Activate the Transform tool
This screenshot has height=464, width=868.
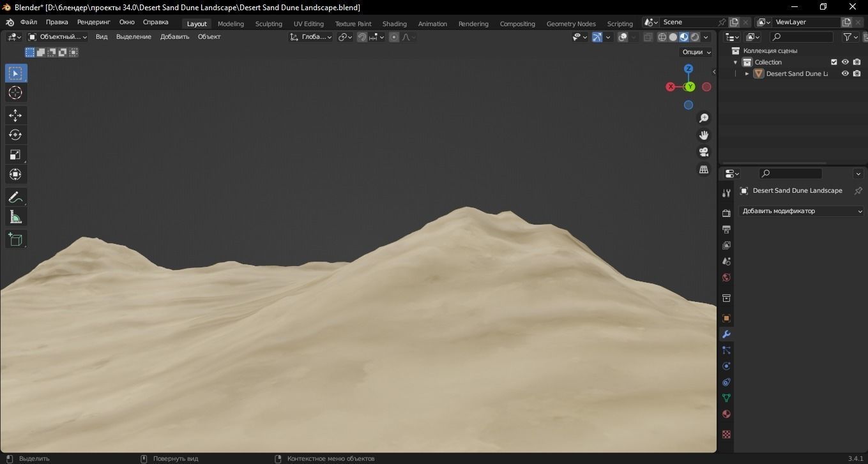pos(16,174)
